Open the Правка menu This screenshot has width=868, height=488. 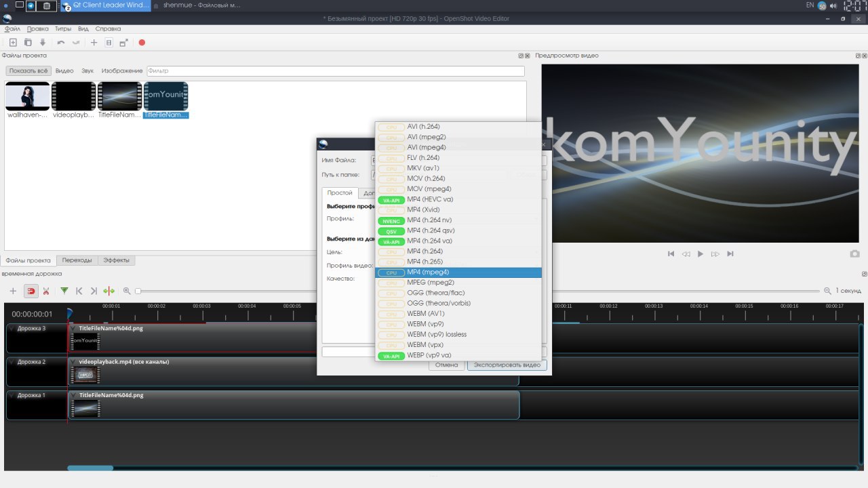tap(38, 29)
